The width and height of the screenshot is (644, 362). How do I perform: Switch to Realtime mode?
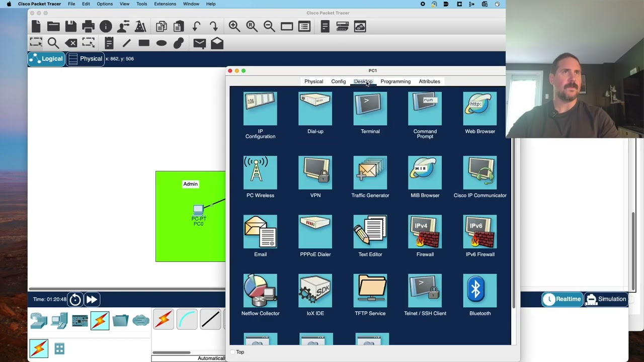coord(562,299)
